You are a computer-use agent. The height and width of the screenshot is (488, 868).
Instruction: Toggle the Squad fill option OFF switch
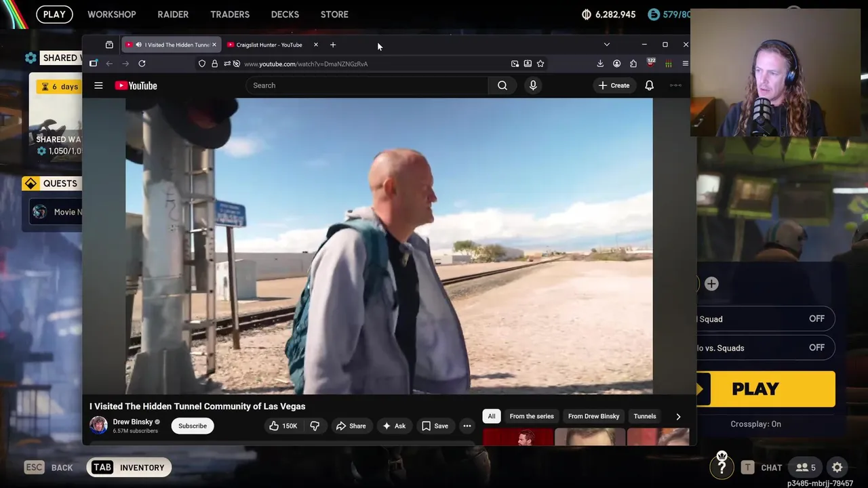(816, 319)
